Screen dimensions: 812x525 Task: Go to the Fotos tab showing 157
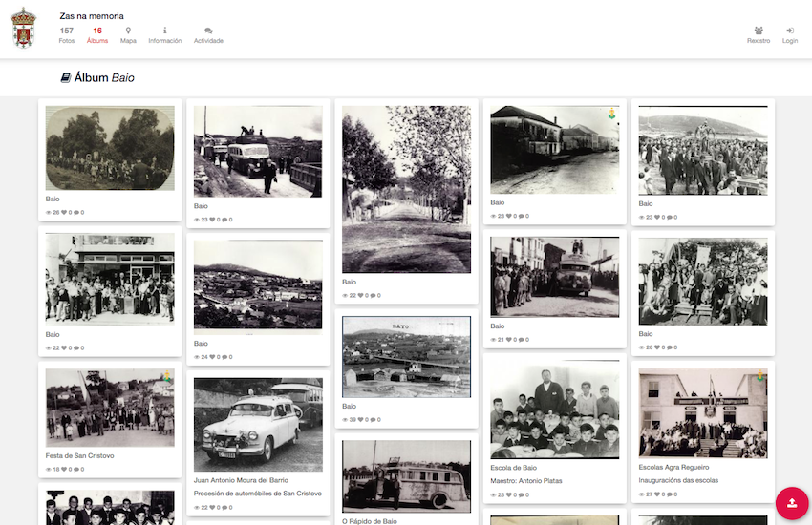[x=67, y=35]
